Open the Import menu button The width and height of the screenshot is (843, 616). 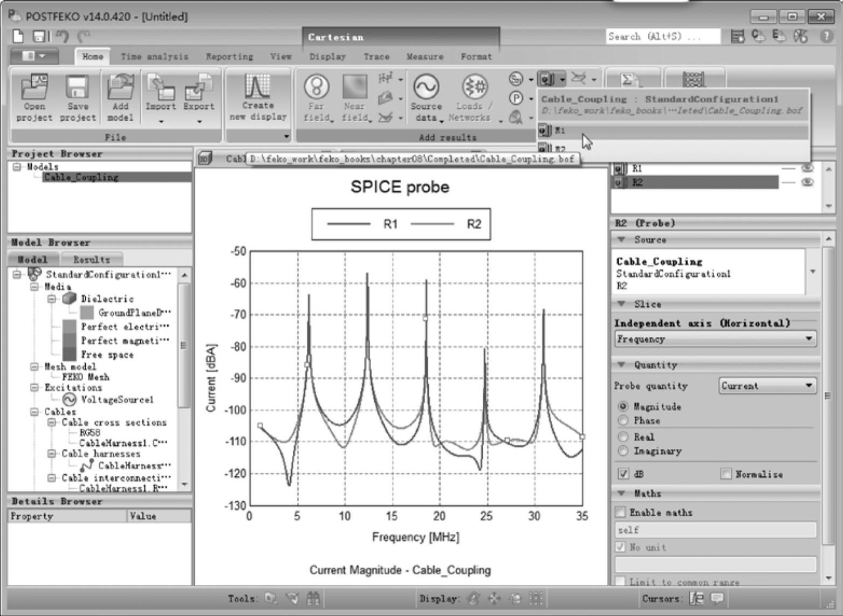coord(160,98)
